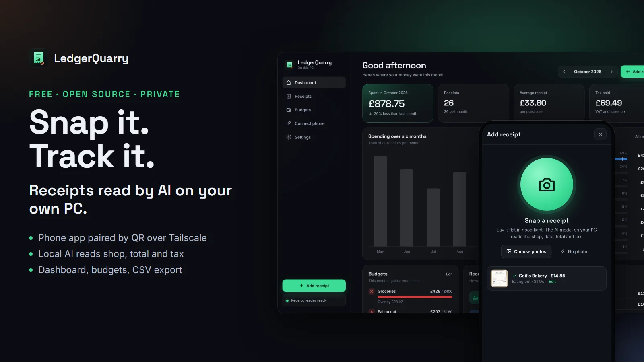Go to next month with right chevron
Image resolution: width=644 pixels, height=362 pixels.
[x=611, y=72]
